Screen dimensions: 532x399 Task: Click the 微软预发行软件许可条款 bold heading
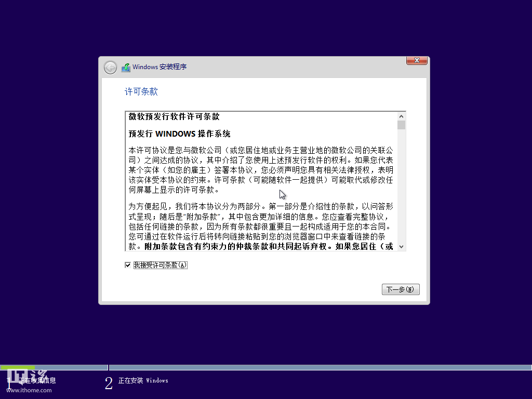coord(174,117)
